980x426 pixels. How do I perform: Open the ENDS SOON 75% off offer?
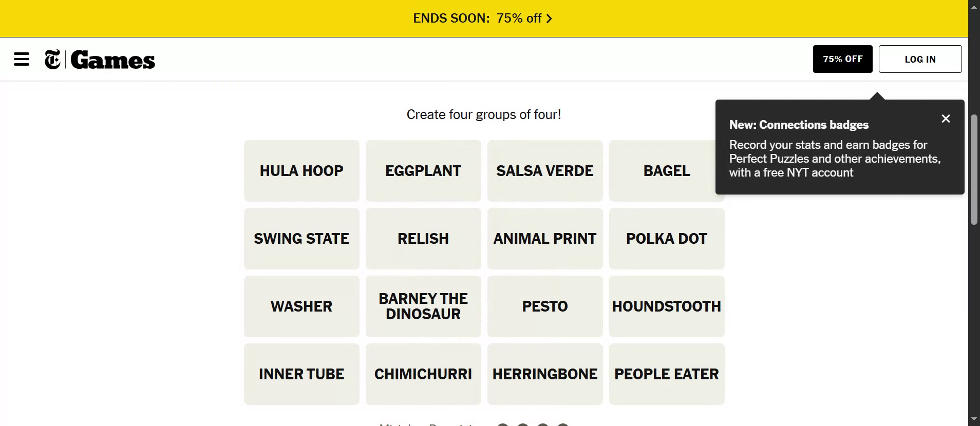point(477,18)
